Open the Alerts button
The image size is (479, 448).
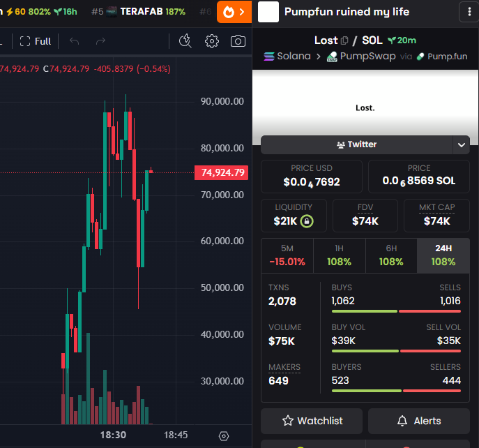[x=419, y=421]
